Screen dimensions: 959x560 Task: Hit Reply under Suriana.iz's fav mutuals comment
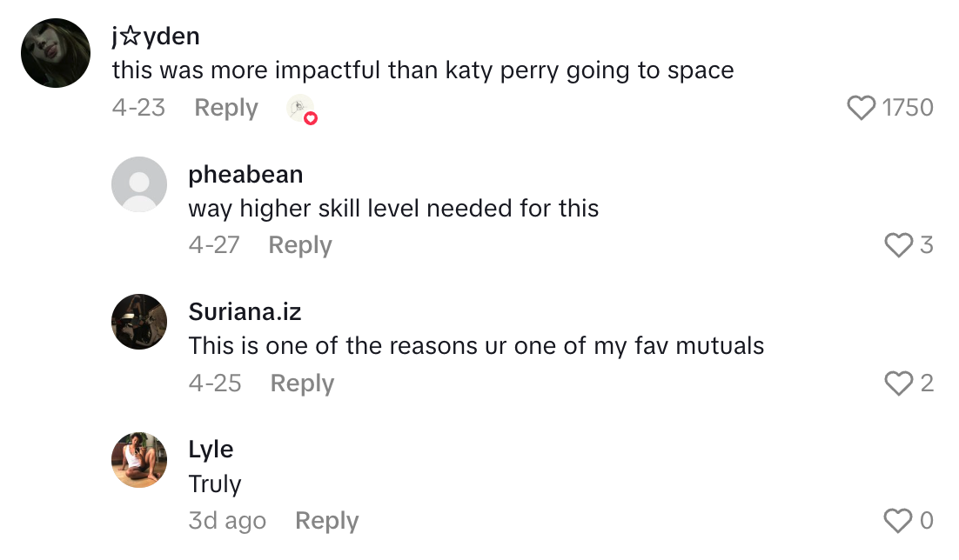(302, 383)
